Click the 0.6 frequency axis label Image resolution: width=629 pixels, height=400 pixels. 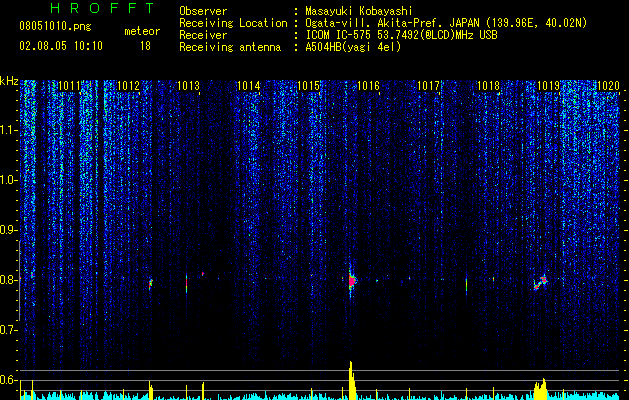coord(8,380)
